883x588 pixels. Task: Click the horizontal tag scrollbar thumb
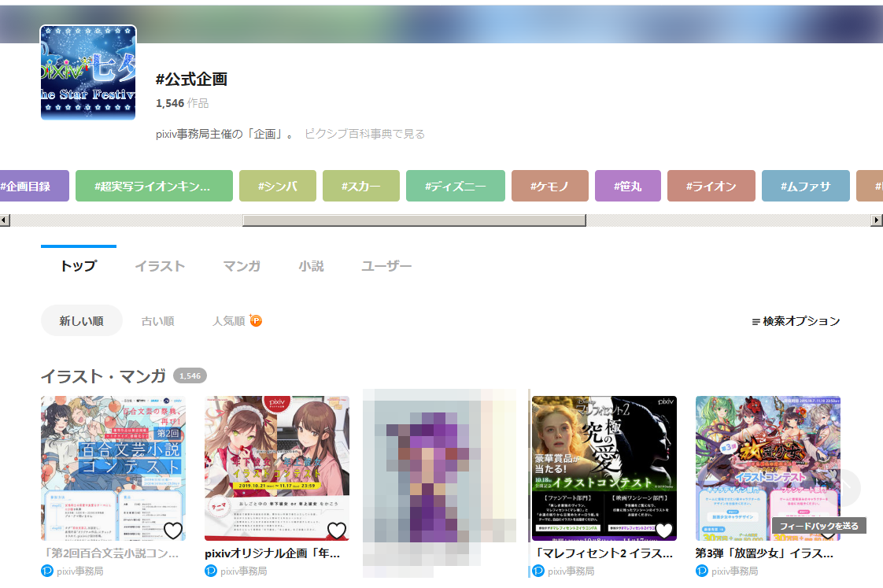[x=414, y=220]
